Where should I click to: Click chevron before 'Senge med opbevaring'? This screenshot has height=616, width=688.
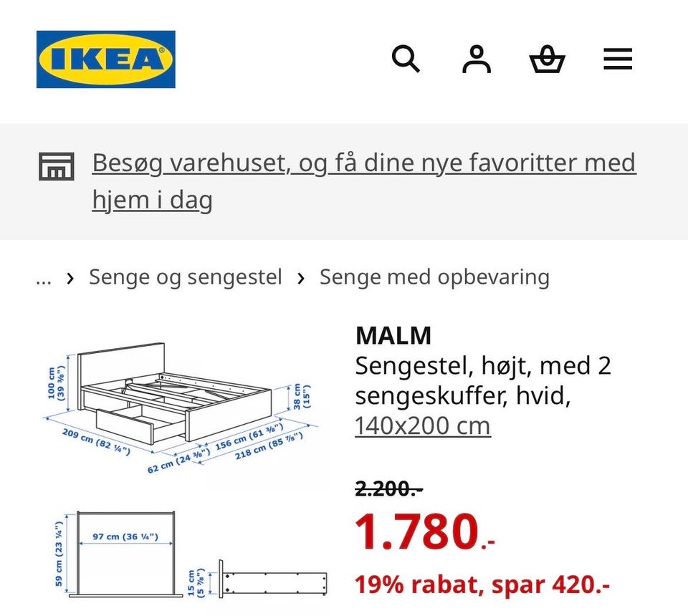tap(300, 278)
